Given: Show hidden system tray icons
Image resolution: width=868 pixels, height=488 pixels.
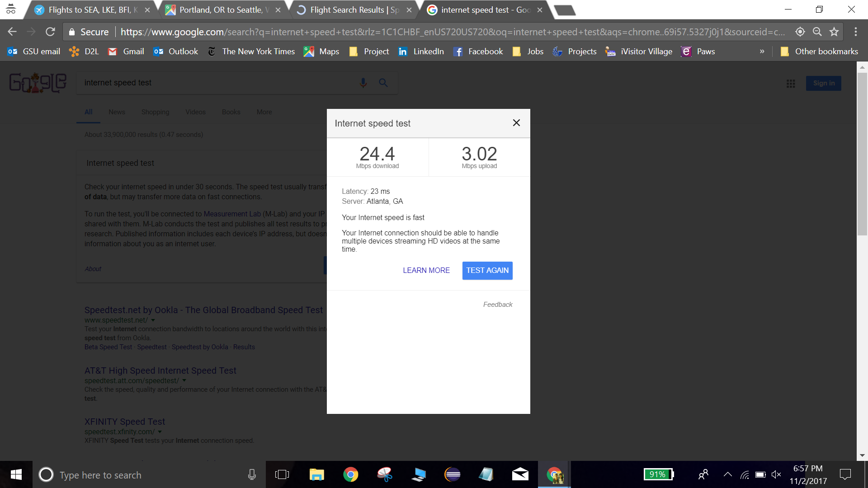Looking at the screenshot, I should (727, 474).
